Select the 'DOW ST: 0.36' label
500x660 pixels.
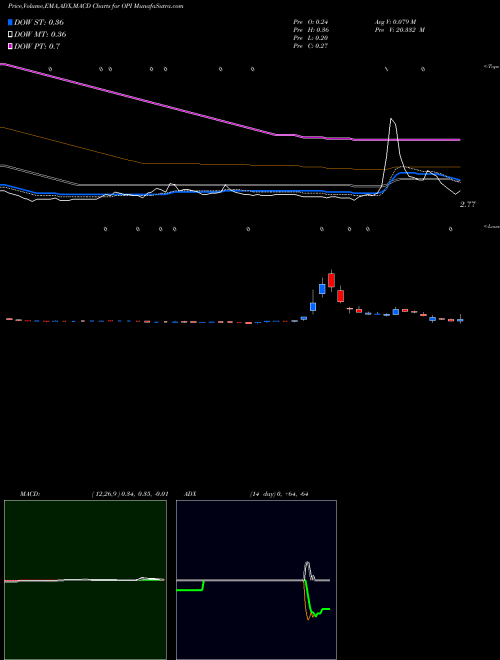coord(39,22)
